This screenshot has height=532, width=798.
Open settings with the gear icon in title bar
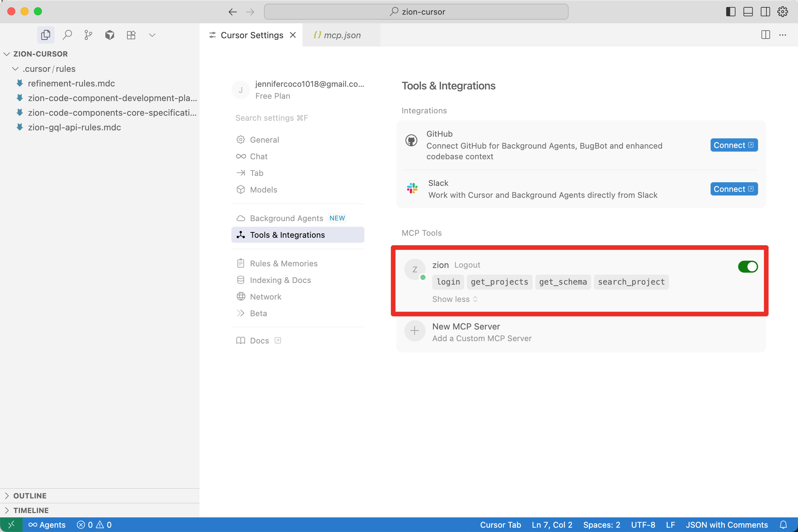[x=782, y=12]
